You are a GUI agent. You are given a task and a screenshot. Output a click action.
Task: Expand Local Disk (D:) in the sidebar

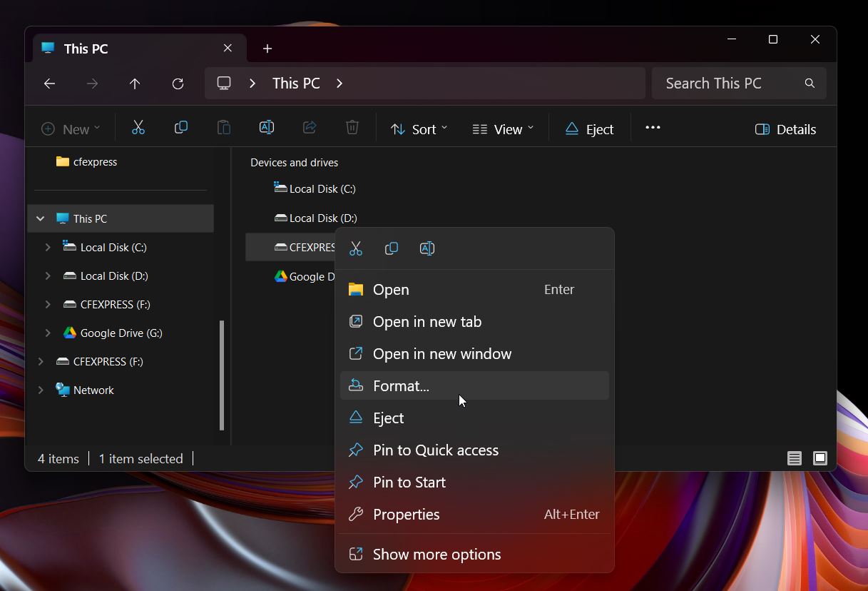(x=48, y=276)
